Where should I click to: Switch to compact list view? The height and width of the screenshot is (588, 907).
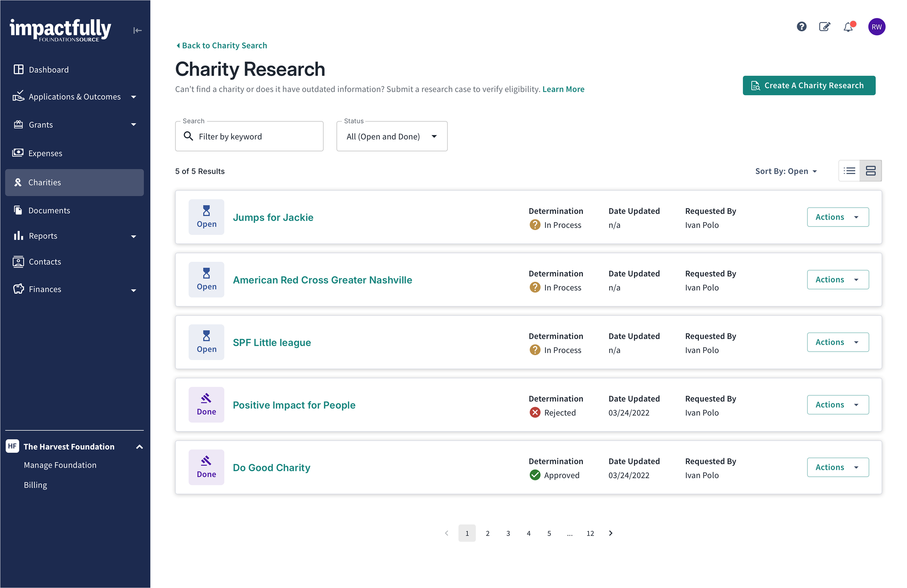click(849, 171)
